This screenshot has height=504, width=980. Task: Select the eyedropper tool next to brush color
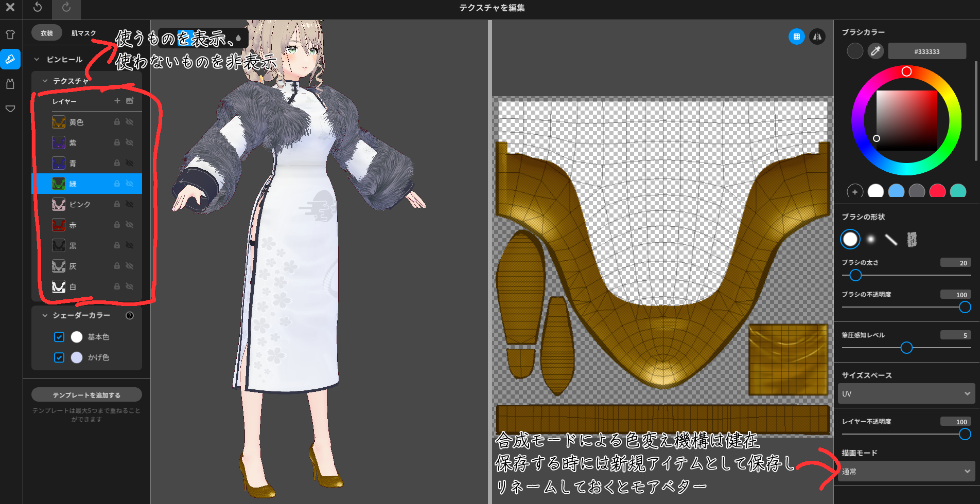874,51
